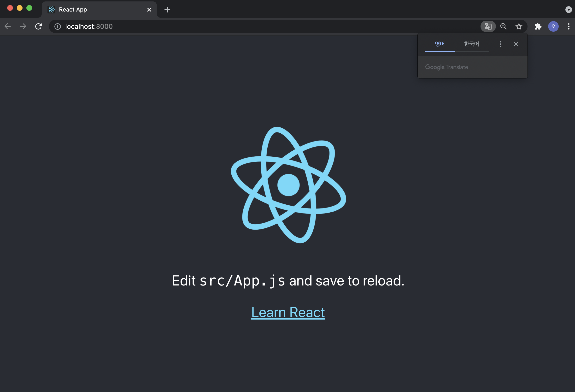Click the purple profile avatar icon
The height and width of the screenshot is (392, 575).
[553, 26]
